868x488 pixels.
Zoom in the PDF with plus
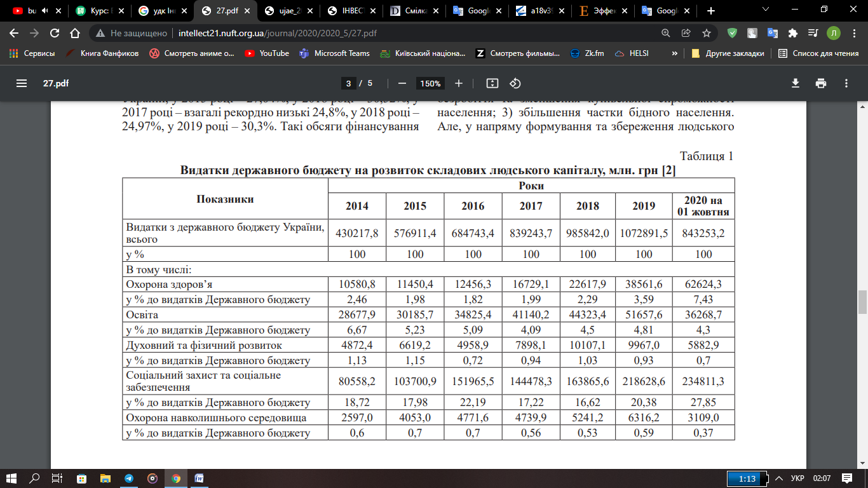[459, 83]
